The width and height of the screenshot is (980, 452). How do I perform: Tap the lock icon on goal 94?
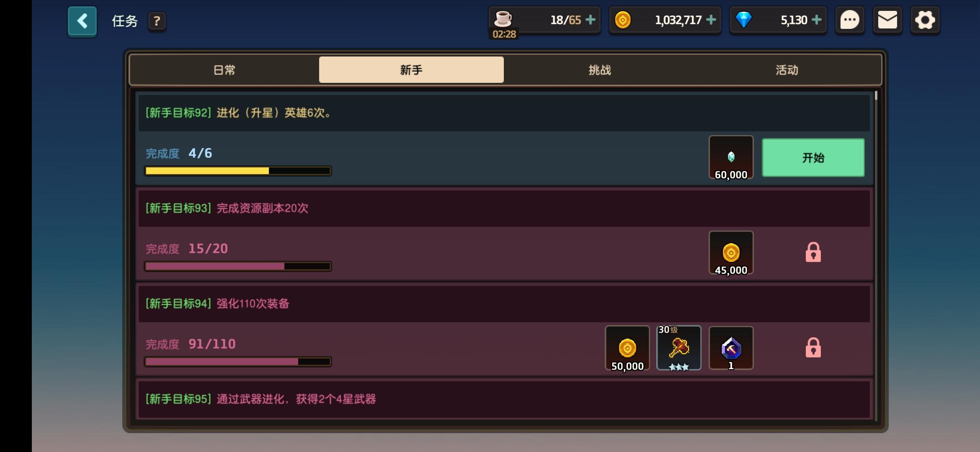[813, 347]
